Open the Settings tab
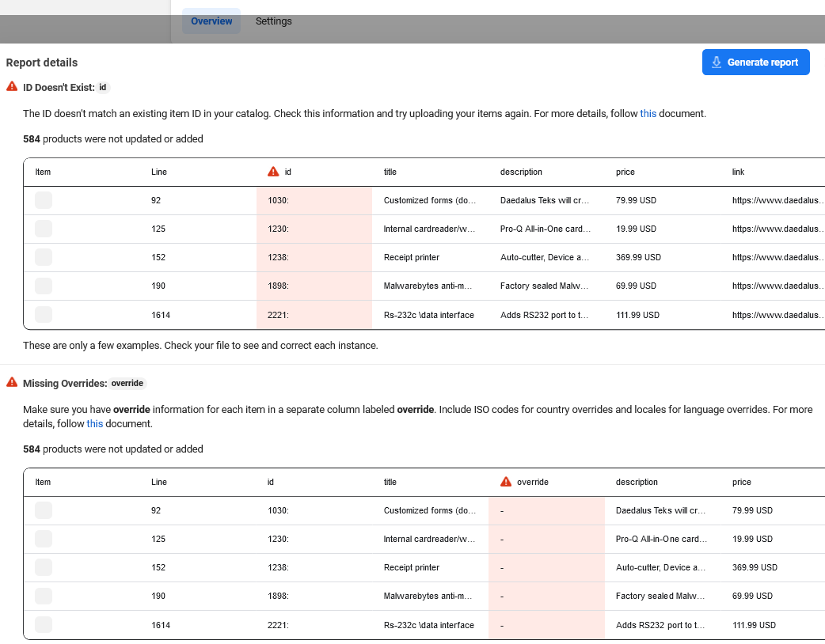 click(x=273, y=21)
